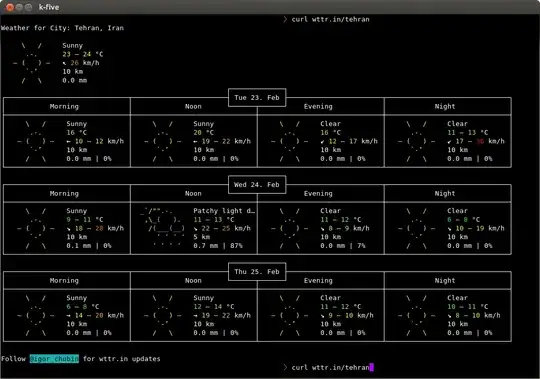Click current precipitation '0.0 mm' at top
This screenshot has height=379, width=540.
coord(75,81)
